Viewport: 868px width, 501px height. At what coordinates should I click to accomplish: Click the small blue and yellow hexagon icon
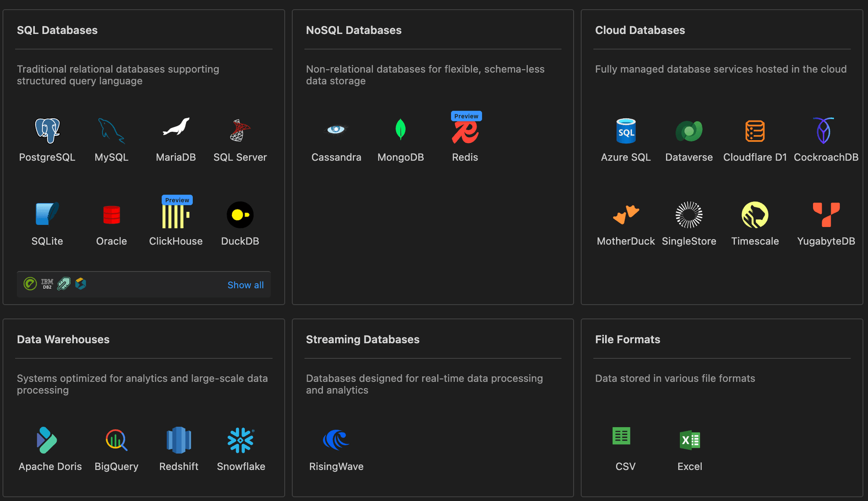81,283
